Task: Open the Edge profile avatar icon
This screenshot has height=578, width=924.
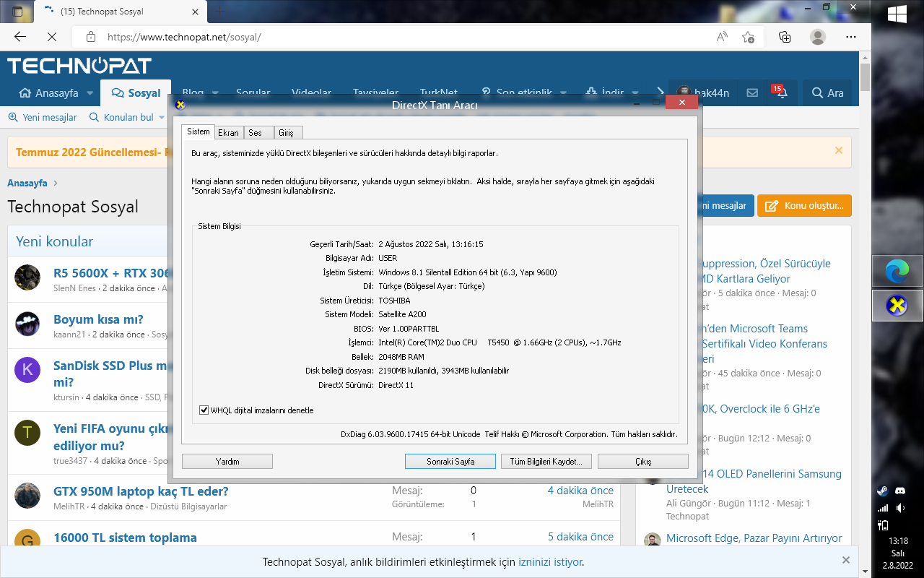Action: click(818, 37)
